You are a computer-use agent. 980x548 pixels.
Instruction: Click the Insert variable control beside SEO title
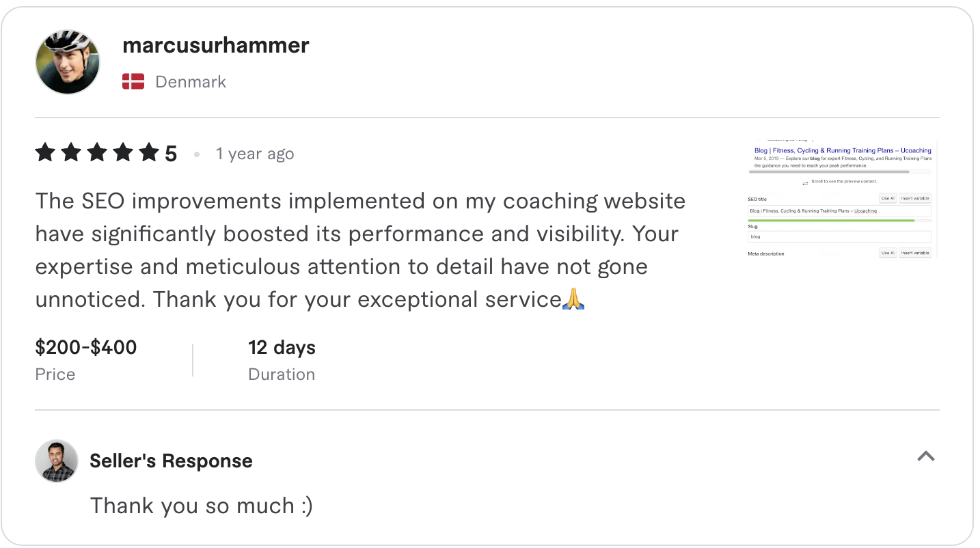pos(915,198)
